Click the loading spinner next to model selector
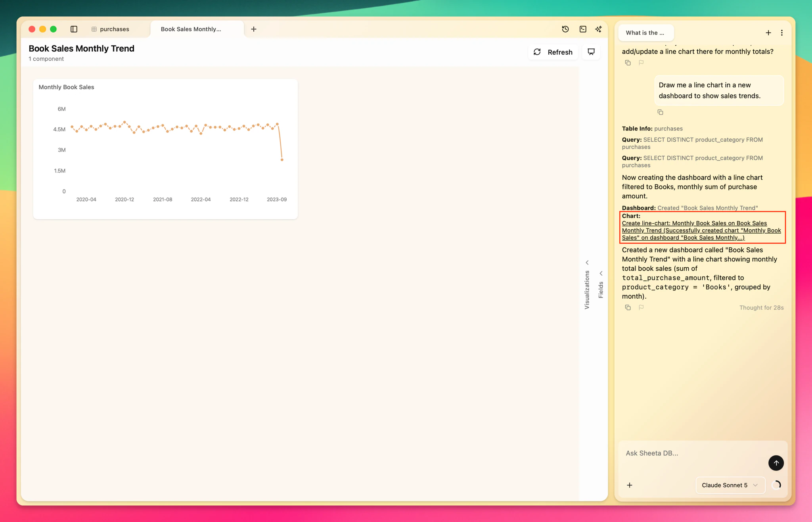This screenshot has width=812, height=522. tap(777, 485)
